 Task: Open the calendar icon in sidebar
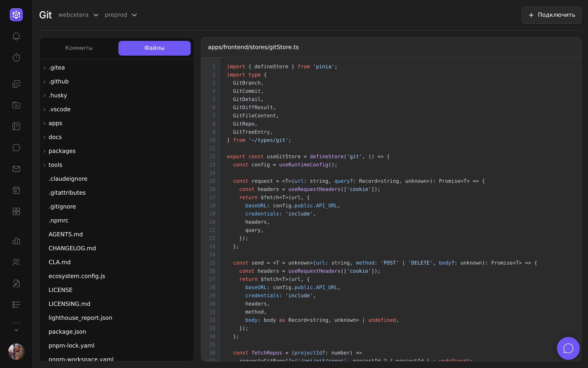click(x=16, y=190)
